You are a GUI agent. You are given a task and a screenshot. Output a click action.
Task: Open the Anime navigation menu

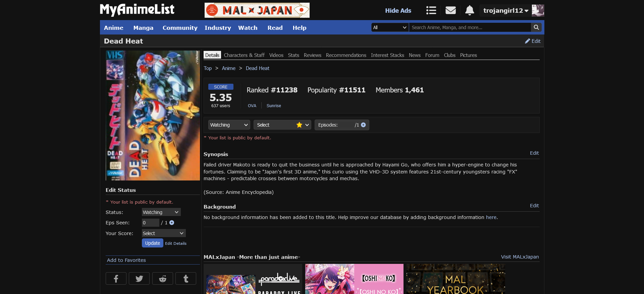pyautogui.click(x=113, y=28)
